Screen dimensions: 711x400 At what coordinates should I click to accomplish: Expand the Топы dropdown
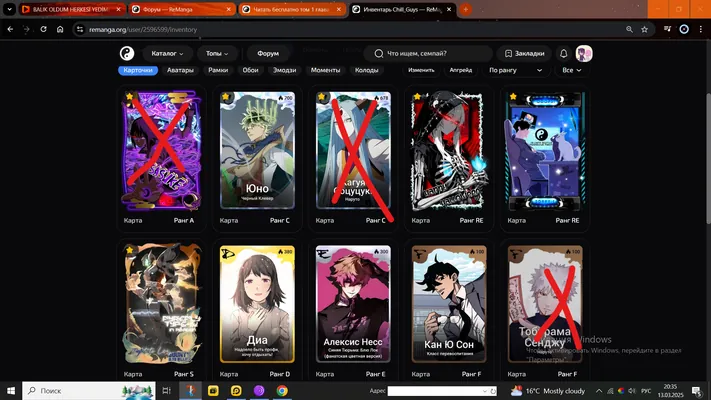point(217,54)
